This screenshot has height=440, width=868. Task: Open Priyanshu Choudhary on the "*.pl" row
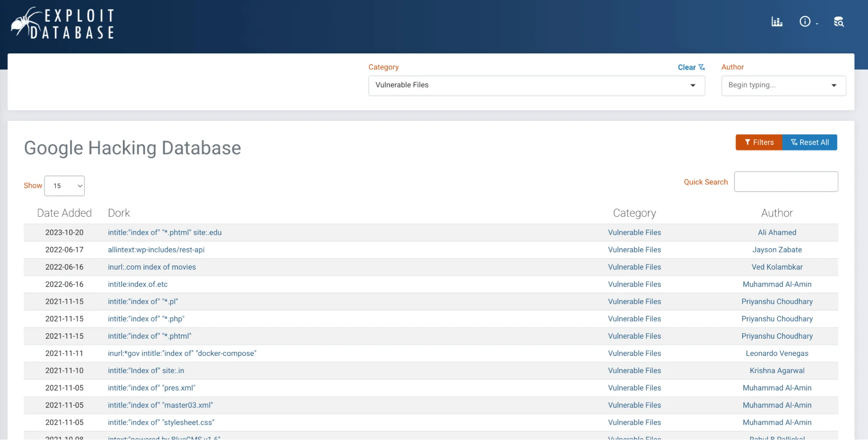click(777, 301)
